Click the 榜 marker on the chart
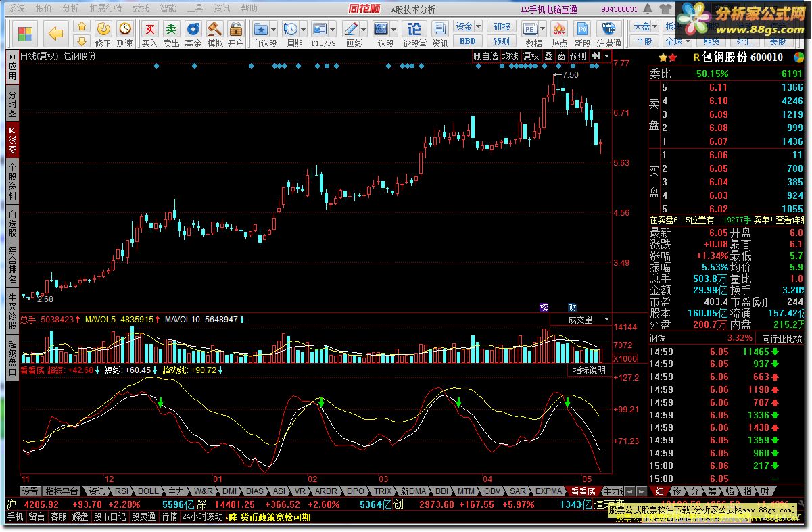Screen dimensions: 812x532 click(x=544, y=308)
